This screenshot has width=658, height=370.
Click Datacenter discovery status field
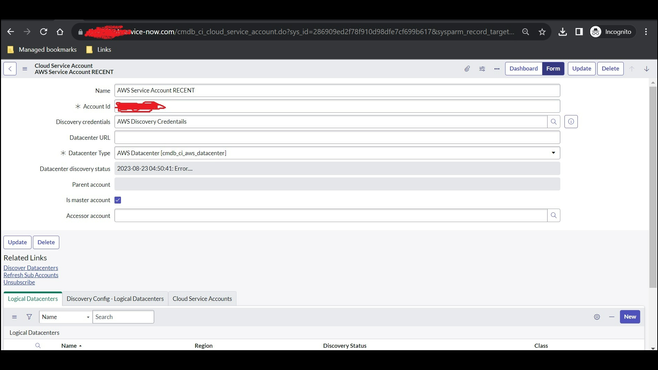[337, 168]
